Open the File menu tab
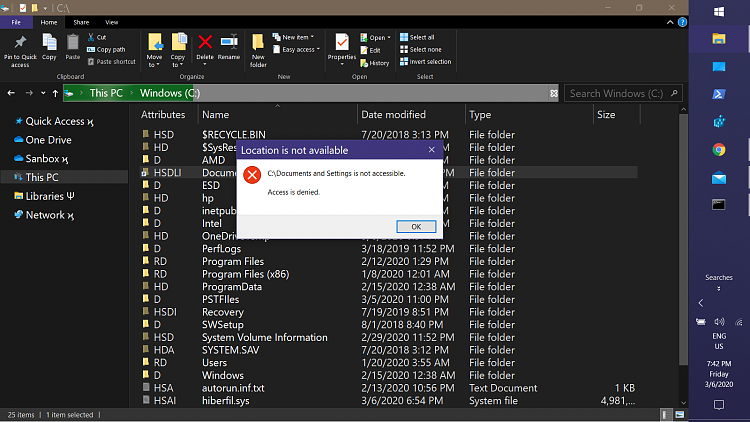 coord(16,22)
